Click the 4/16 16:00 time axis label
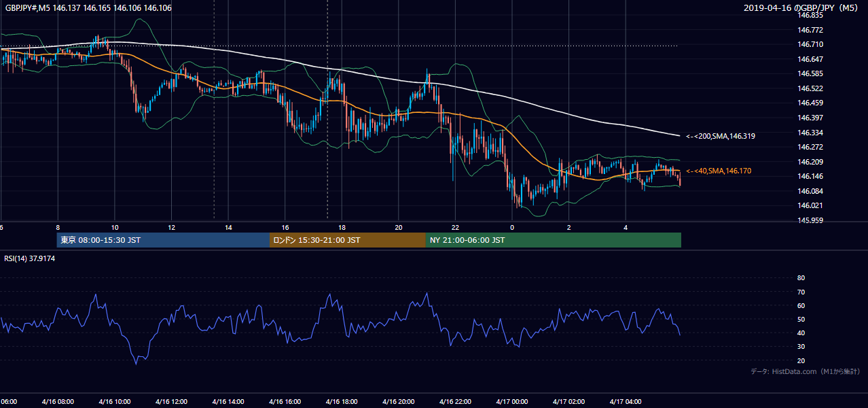 click(x=285, y=401)
